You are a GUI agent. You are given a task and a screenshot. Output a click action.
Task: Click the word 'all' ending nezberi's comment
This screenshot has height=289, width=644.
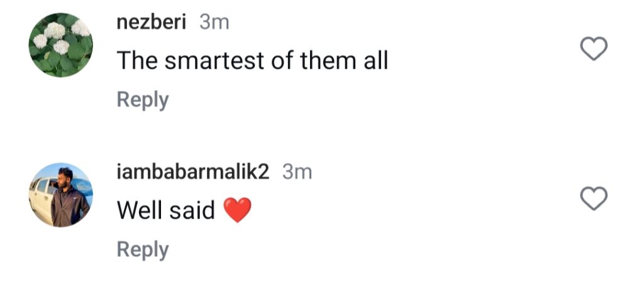(x=375, y=61)
